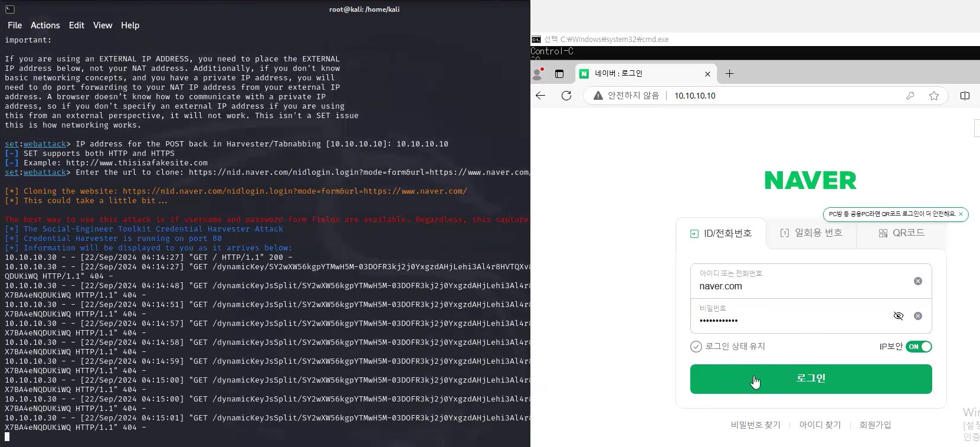This screenshot has width=980, height=447.
Task: Click the not secure warning icon
Action: click(x=598, y=96)
